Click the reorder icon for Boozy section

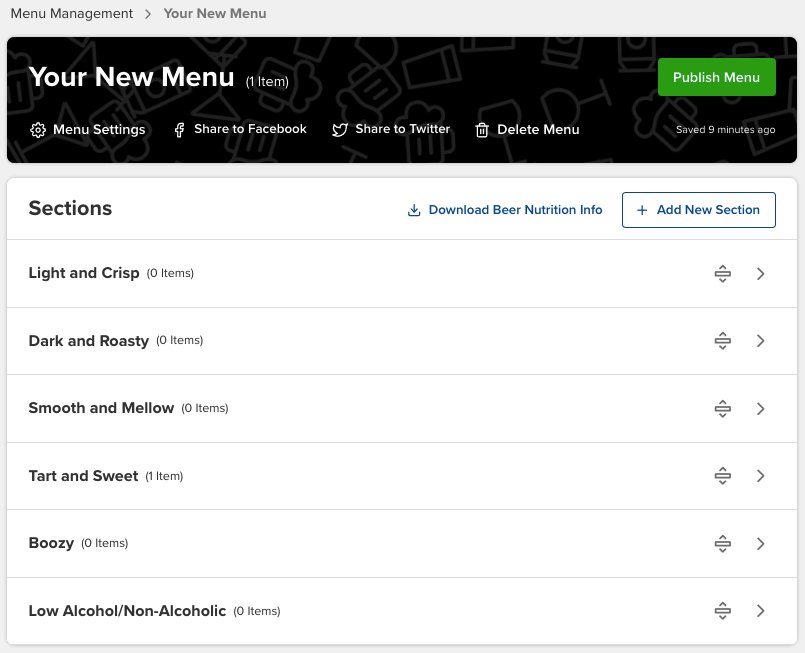722,543
